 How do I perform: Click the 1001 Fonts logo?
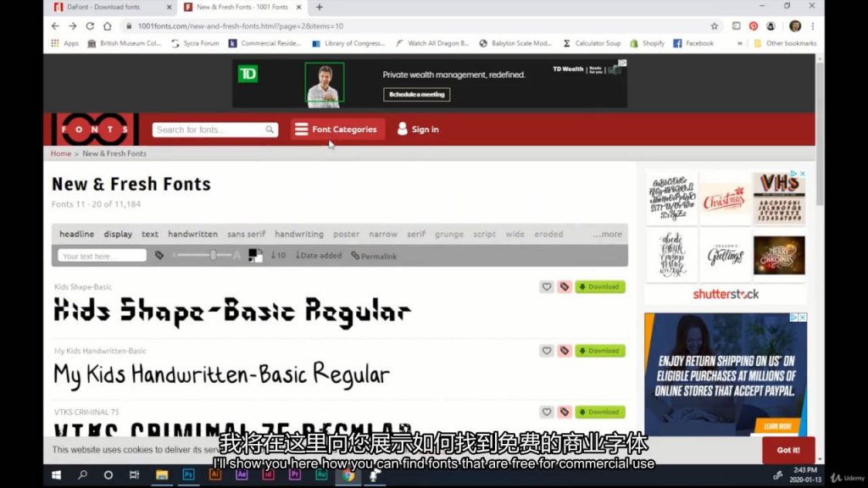point(95,130)
